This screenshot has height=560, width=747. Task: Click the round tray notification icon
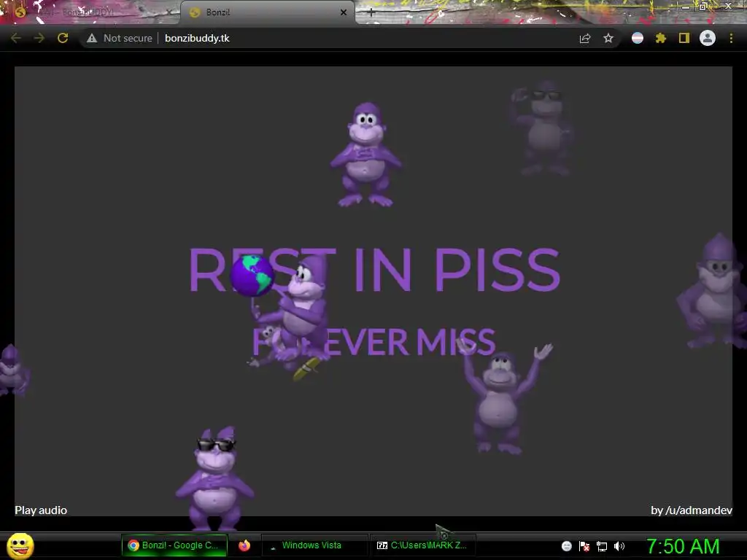pos(566,546)
